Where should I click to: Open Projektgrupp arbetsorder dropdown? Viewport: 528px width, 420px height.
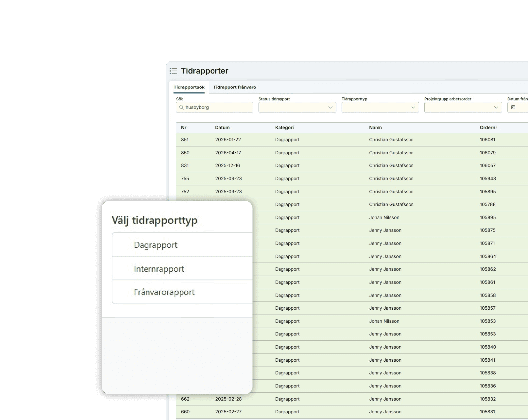pyautogui.click(x=463, y=107)
